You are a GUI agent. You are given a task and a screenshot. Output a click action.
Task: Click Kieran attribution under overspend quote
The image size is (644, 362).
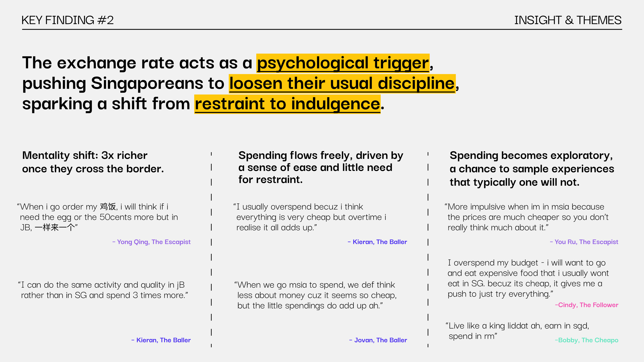click(377, 242)
